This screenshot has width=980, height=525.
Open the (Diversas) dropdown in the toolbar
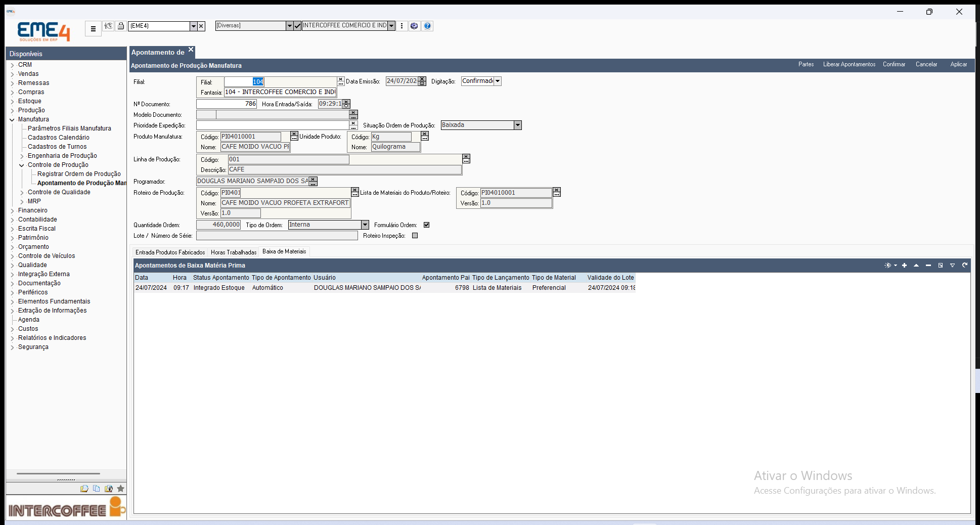(x=289, y=26)
